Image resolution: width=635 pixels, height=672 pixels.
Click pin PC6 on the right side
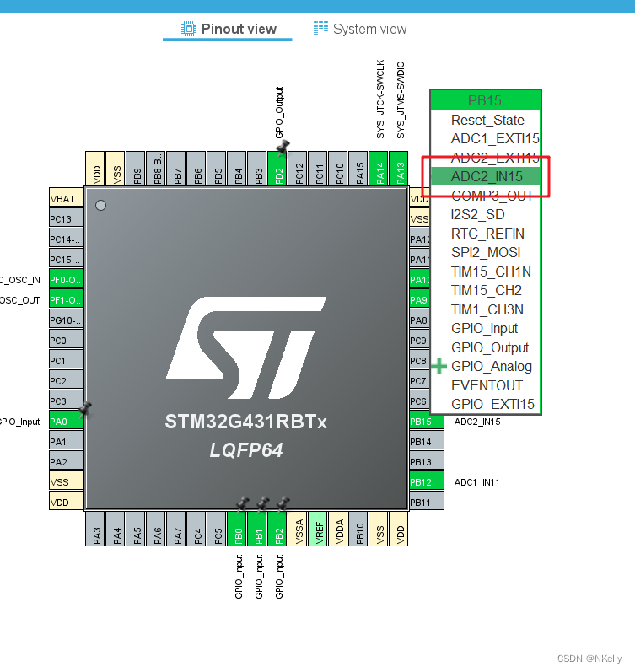coord(420,401)
